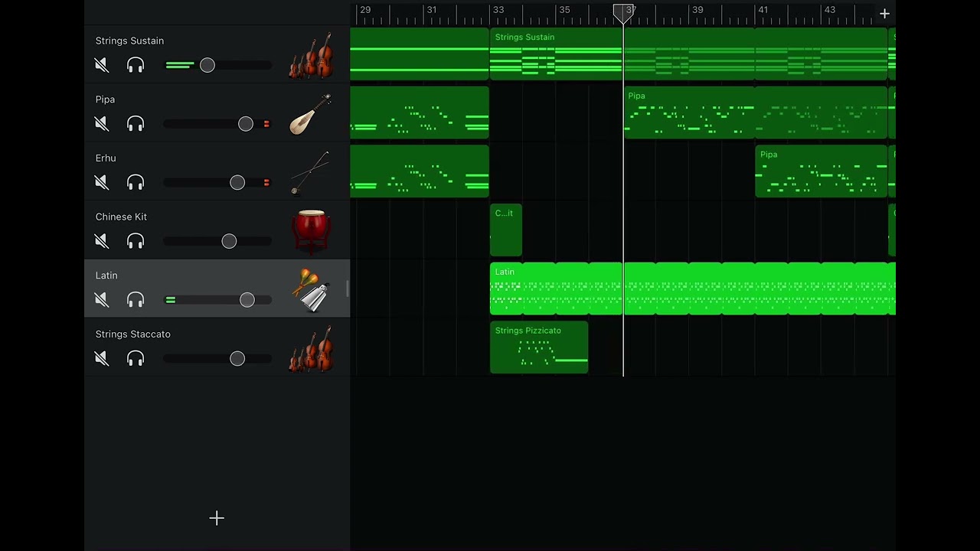The image size is (980, 551).
Task: Select the unlabeled Pipa region before bar 33
Action: click(x=420, y=112)
